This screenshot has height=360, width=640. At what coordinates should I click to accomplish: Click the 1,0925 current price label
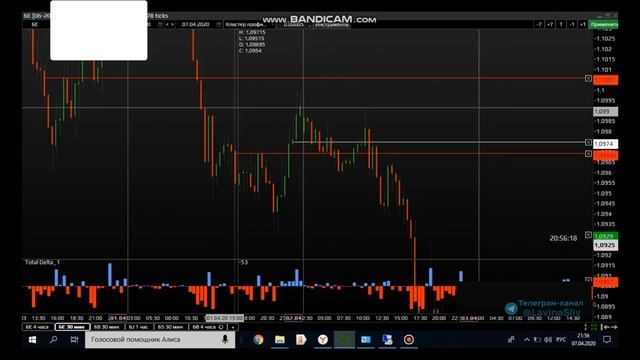pos(605,245)
